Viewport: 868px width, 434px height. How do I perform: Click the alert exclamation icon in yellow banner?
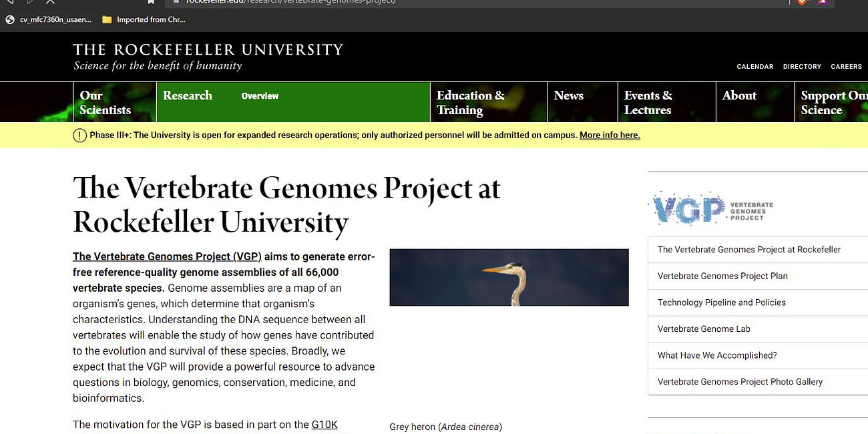coord(79,136)
